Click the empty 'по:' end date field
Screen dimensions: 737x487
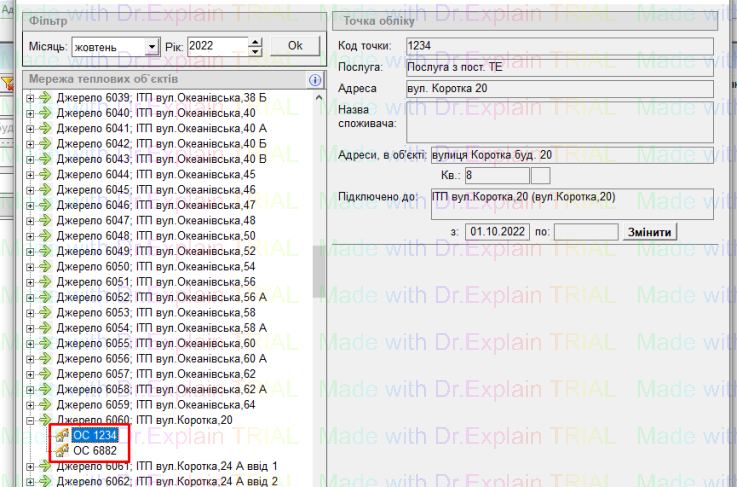pos(585,231)
